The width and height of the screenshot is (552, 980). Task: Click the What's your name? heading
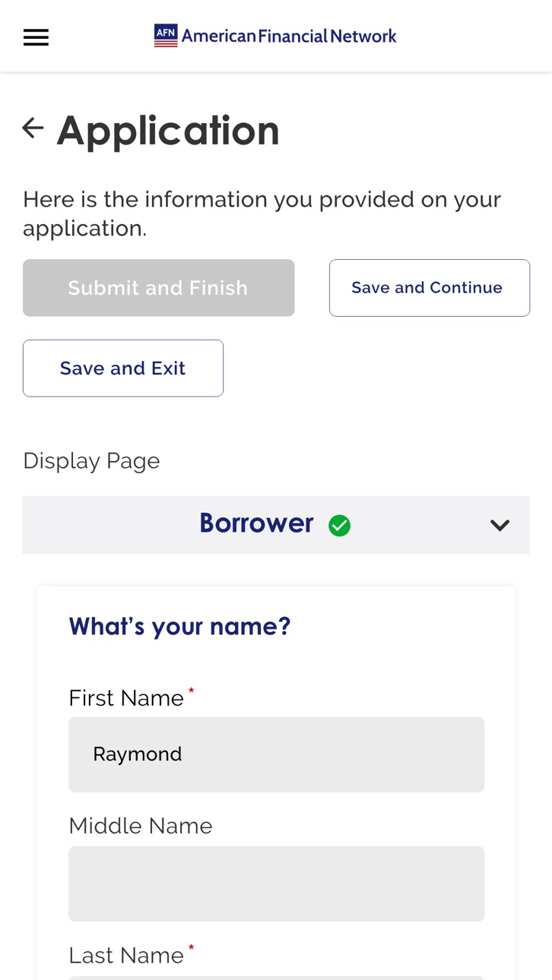[x=179, y=626]
